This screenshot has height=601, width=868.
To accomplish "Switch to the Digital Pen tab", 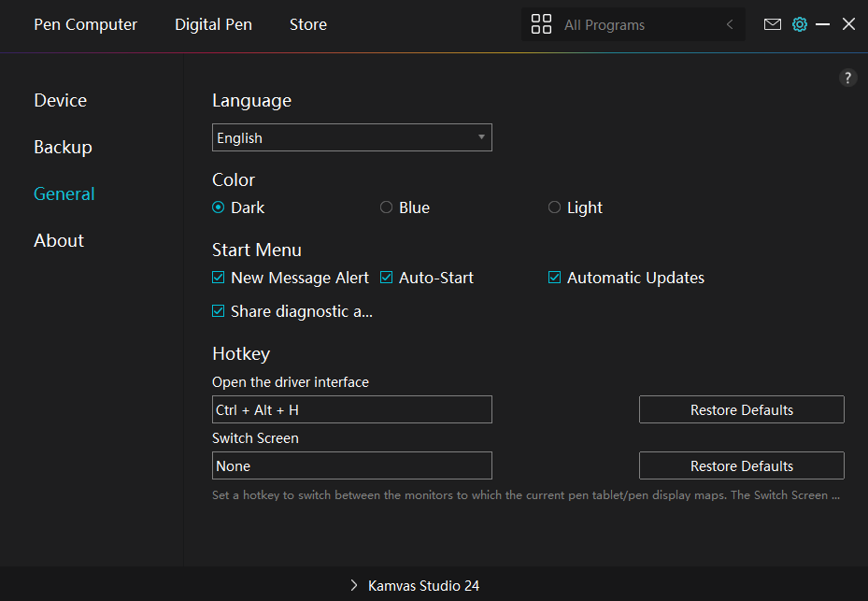I will [x=213, y=24].
